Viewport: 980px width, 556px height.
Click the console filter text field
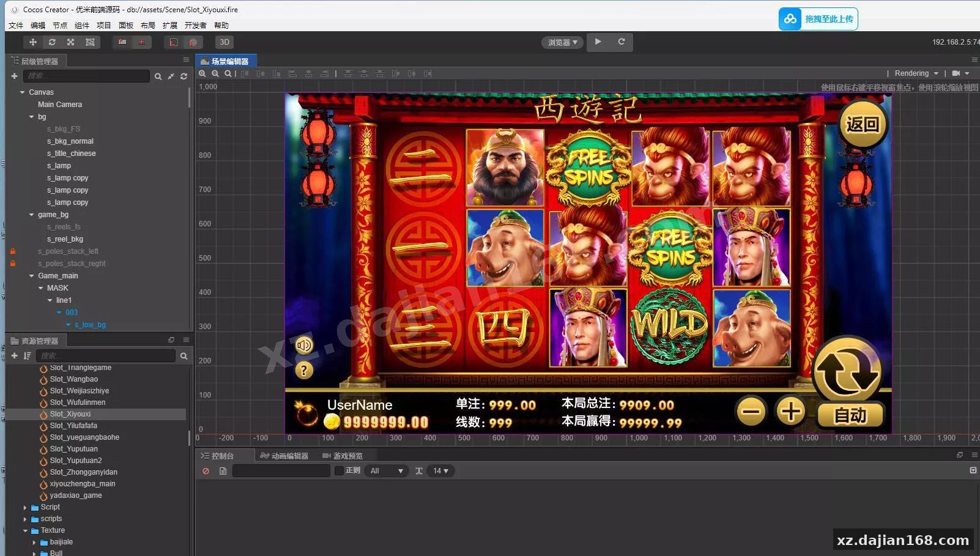click(x=281, y=471)
